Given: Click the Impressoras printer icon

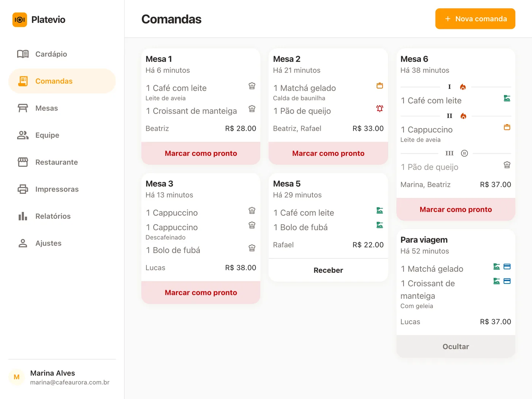Looking at the screenshot, I should (23, 189).
